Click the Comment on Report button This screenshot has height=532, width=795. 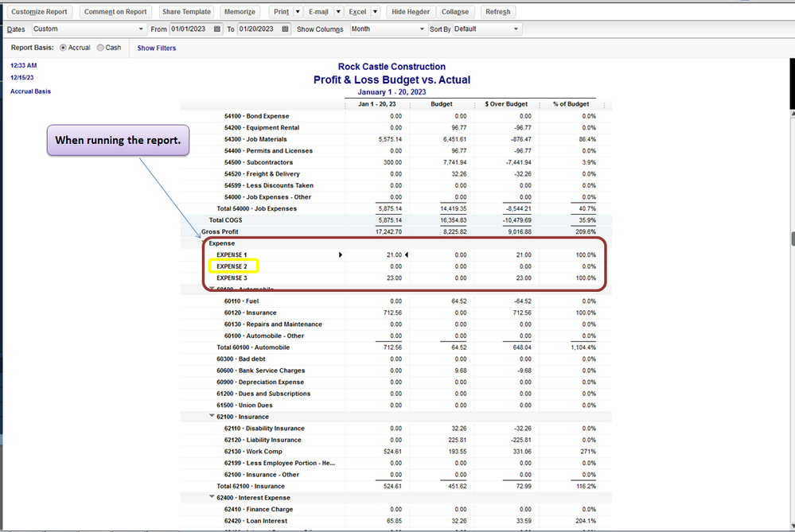tap(115, 12)
